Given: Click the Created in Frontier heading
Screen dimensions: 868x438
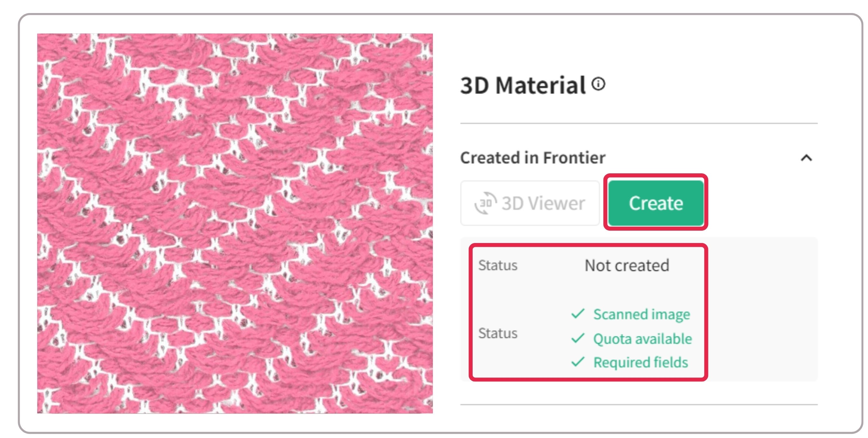Looking at the screenshot, I should coord(533,157).
